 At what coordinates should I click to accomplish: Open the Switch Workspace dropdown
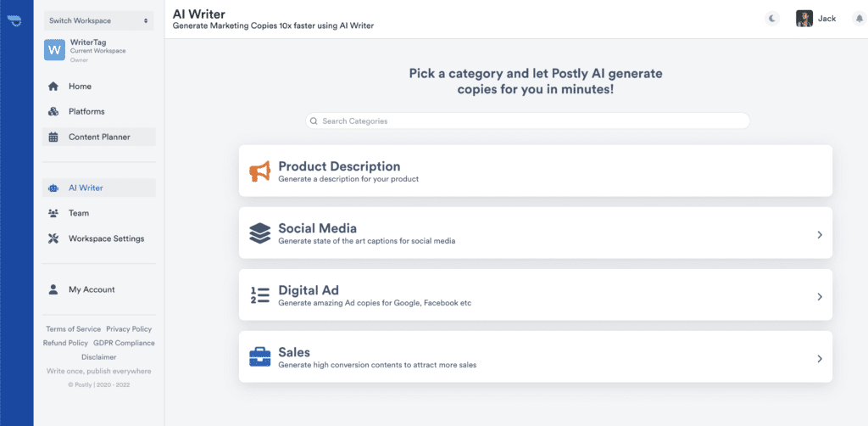(x=98, y=21)
